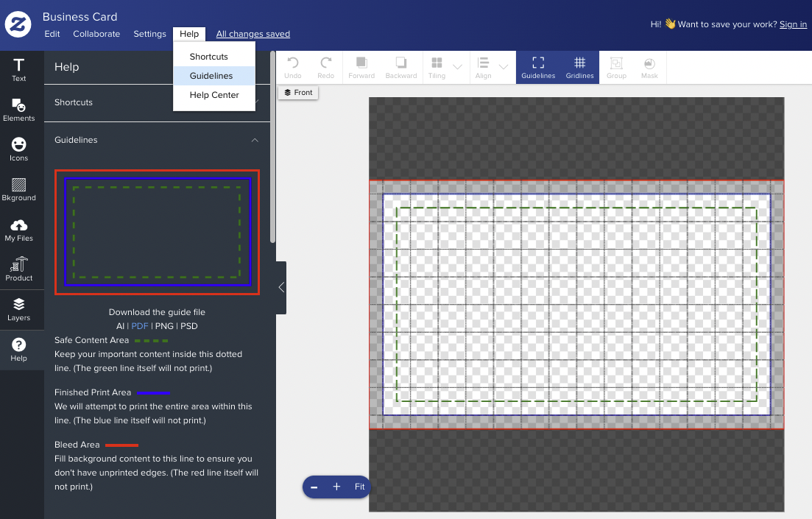Click the Front side button

point(298,93)
